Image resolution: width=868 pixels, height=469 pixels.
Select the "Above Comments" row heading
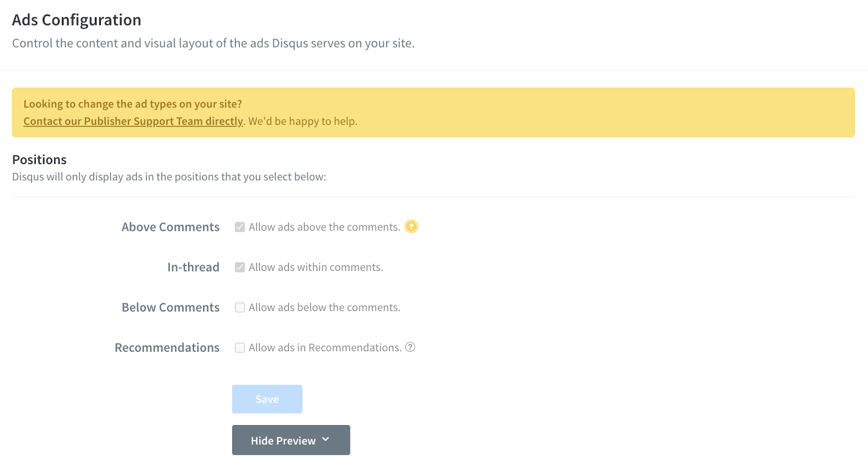[x=170, y=227]
